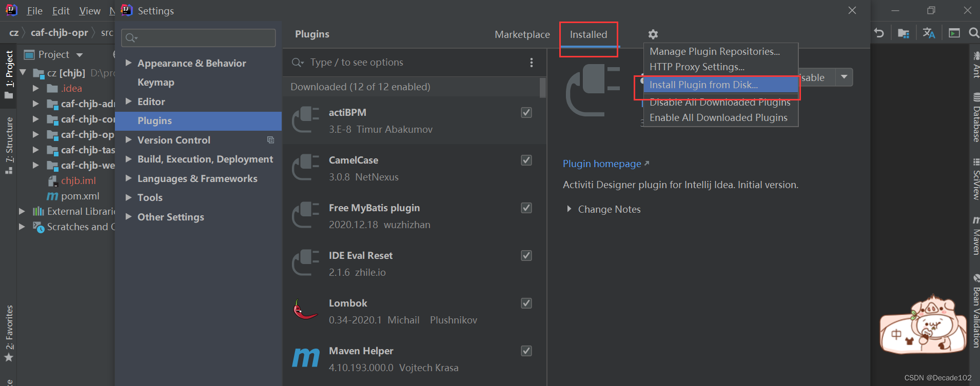Viewport: 980px width, 386px height.
Task: Click the project structure icon in IDE toolbar
Action: [x=904, y=33]
